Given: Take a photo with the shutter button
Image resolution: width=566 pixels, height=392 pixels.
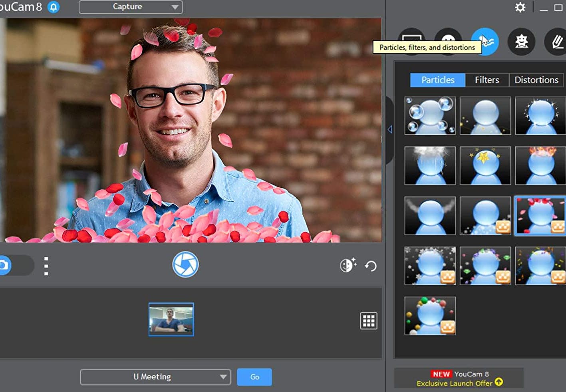Looking at the screenshot, I should (x=185, y=265).
